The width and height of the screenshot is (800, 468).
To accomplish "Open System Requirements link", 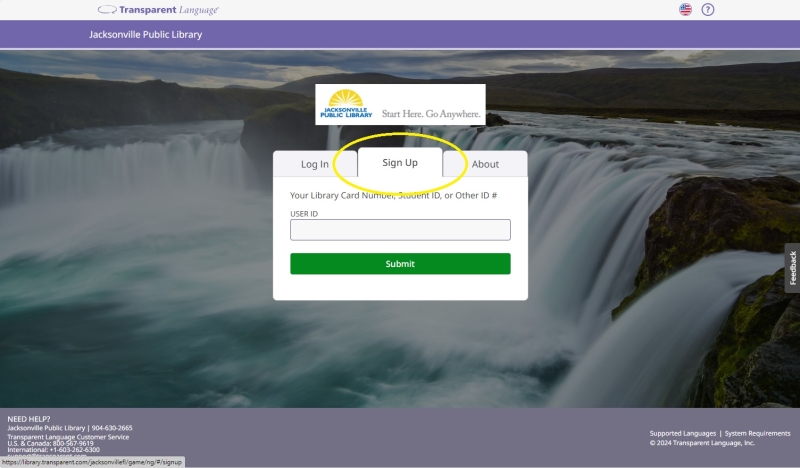I will pos(757,433).
